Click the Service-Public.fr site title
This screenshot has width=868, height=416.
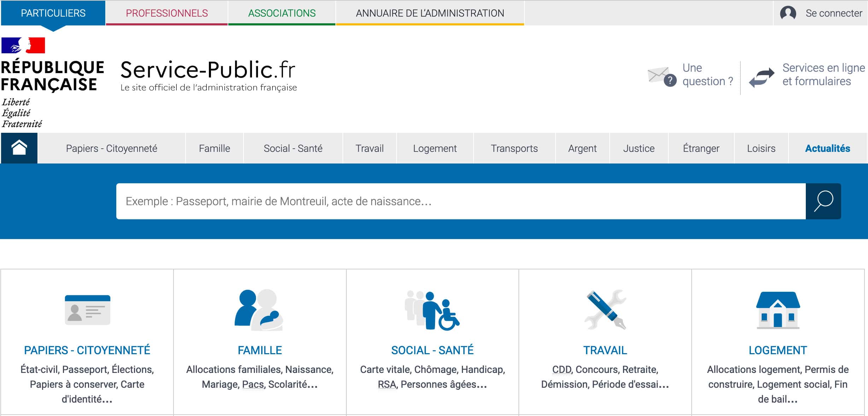click(208, 69)
